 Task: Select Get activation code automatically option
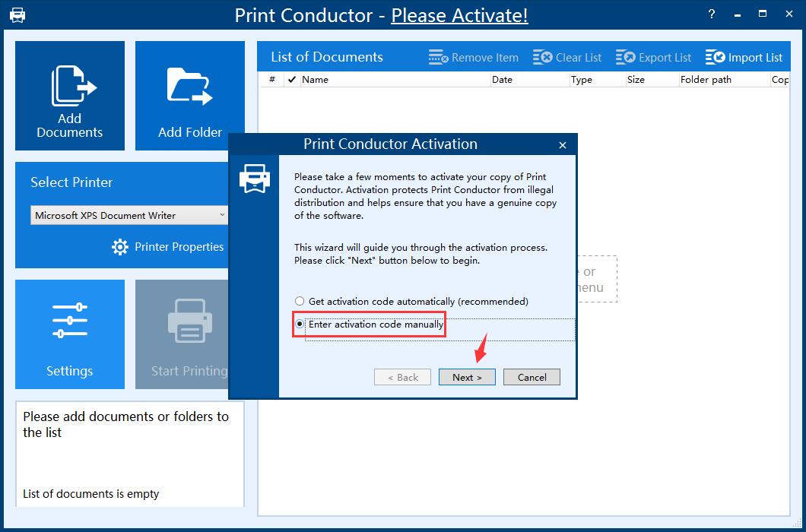point(411,302)
